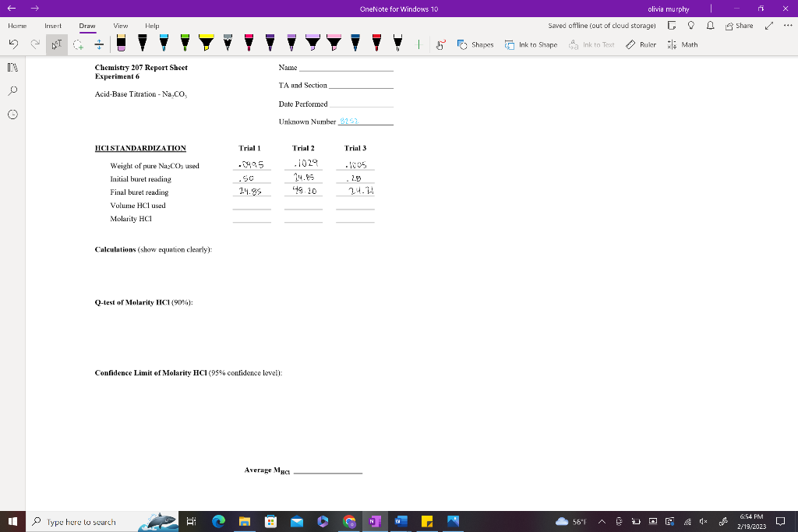Toggle the Ruler tool
Viewport: 798px width, 532px height.
[641, 44]
